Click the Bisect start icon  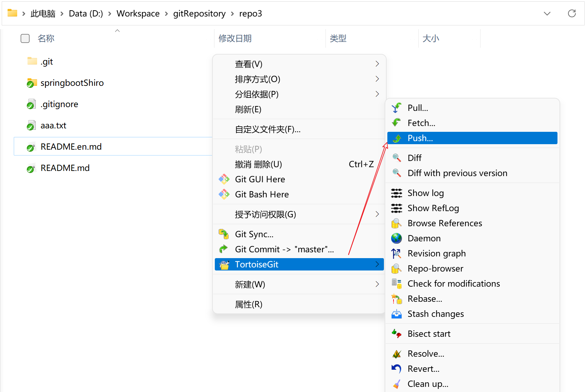396,334
